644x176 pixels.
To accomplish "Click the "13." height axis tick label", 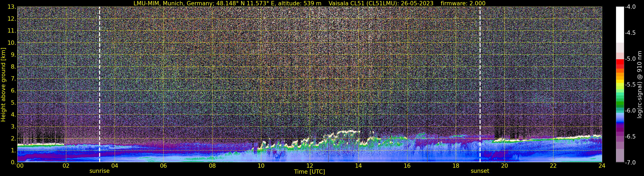I will click(12, 7).
